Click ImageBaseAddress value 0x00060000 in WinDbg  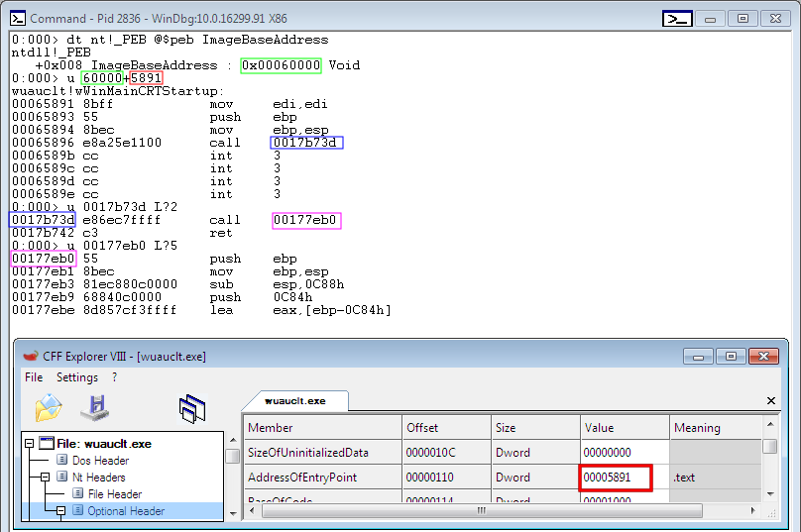[281, 65]
